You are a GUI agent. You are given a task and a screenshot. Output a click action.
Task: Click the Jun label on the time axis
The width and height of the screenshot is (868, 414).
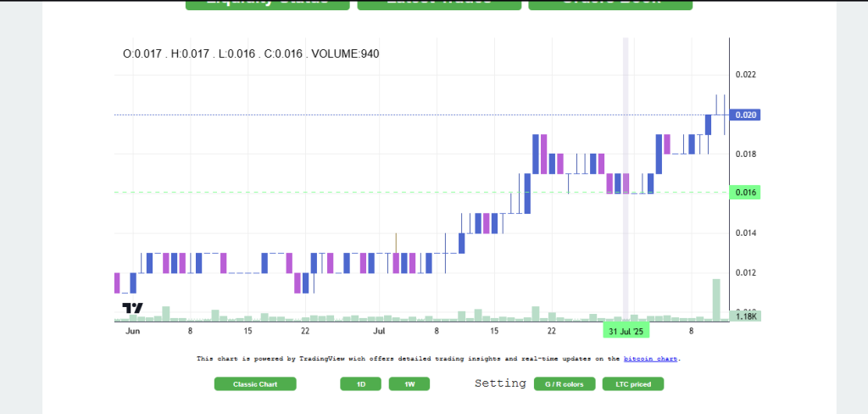coord(132,331)
